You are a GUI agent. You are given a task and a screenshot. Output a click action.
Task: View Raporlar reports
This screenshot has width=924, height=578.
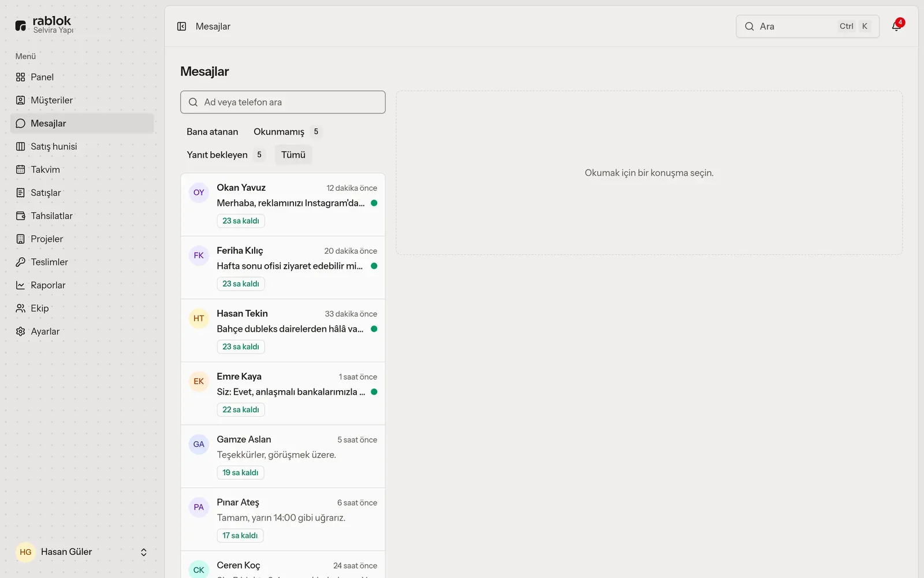[82, 285]
